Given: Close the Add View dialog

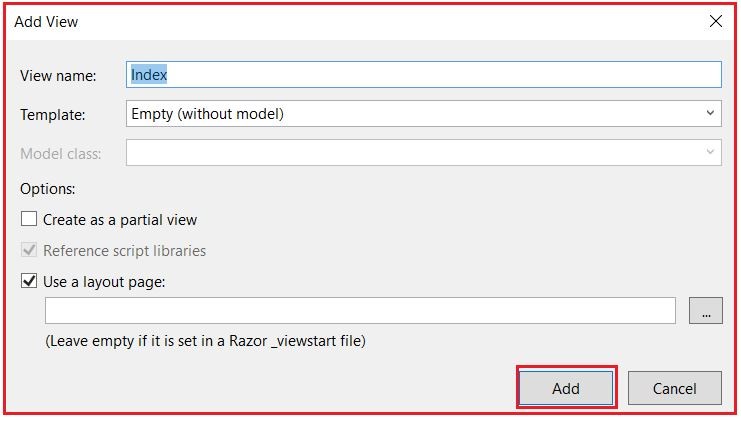Looking at the screenshot, I should click(x=715, y=21).
